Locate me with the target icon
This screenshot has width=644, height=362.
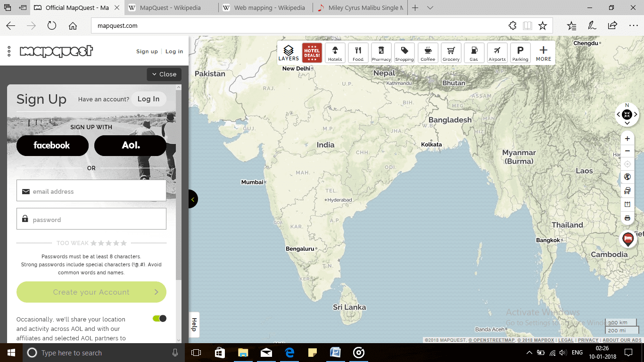tap(627, 164)
